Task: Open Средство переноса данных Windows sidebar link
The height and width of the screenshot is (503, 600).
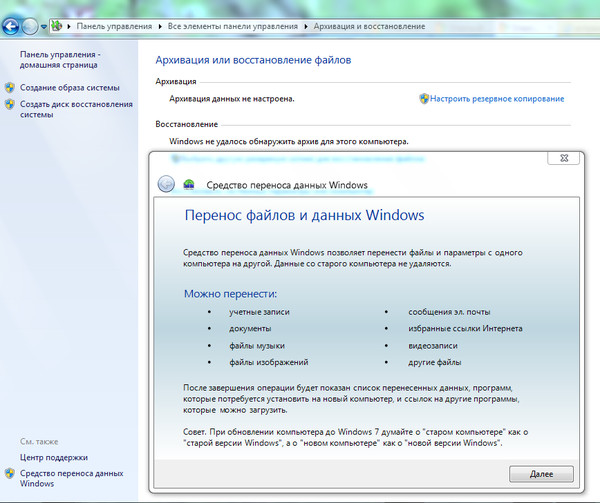Action: [72, 479]
